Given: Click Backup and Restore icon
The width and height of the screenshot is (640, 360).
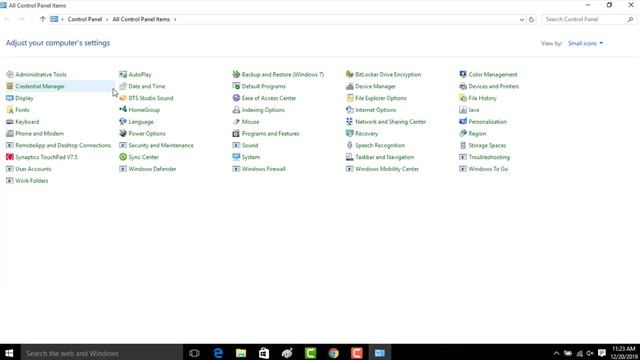Looking at the screenshot, I should pos(236,74).
